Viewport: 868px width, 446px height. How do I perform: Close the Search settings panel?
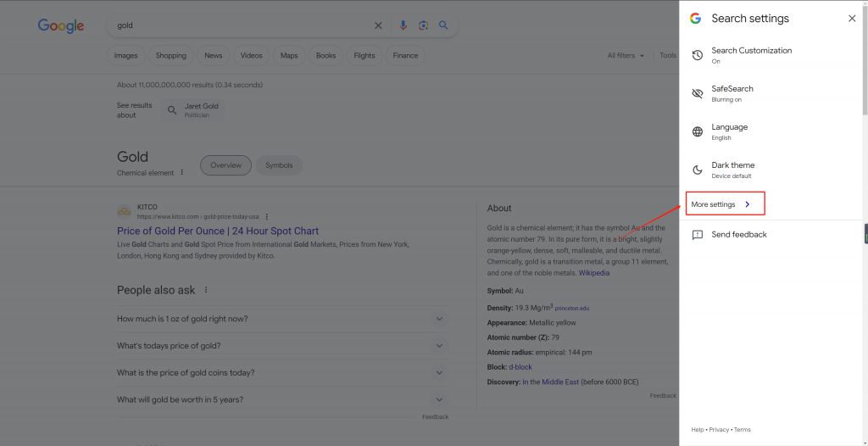pos(852,19)
